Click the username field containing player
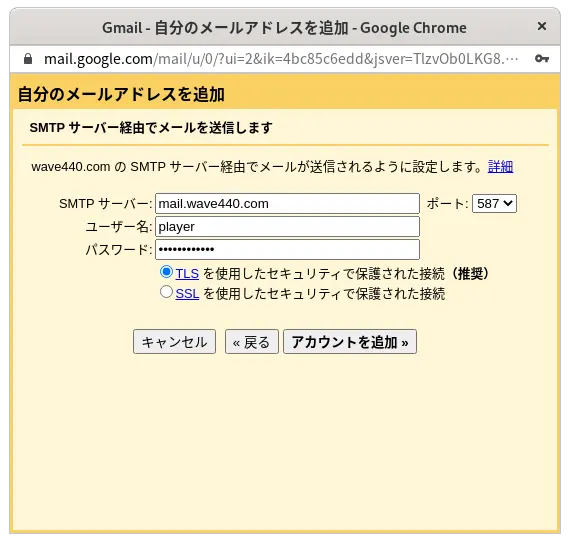Viewport: 570px width, 543px height. (287, 226)
